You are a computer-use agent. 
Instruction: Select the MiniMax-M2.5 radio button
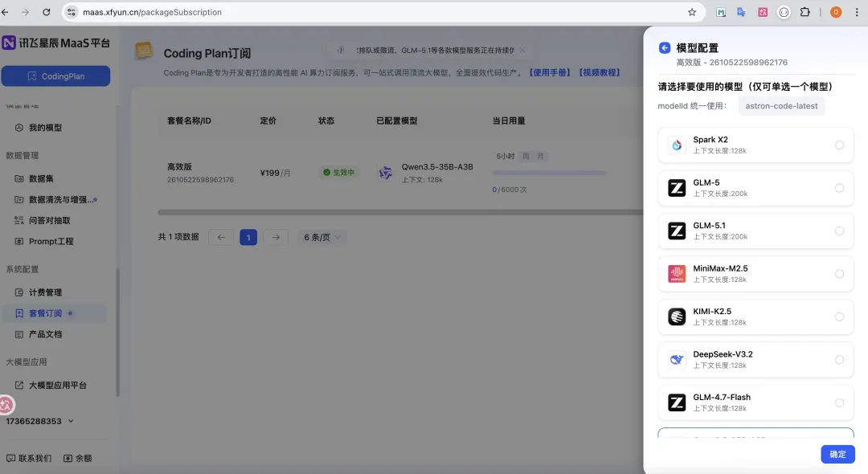click(839, 274)
